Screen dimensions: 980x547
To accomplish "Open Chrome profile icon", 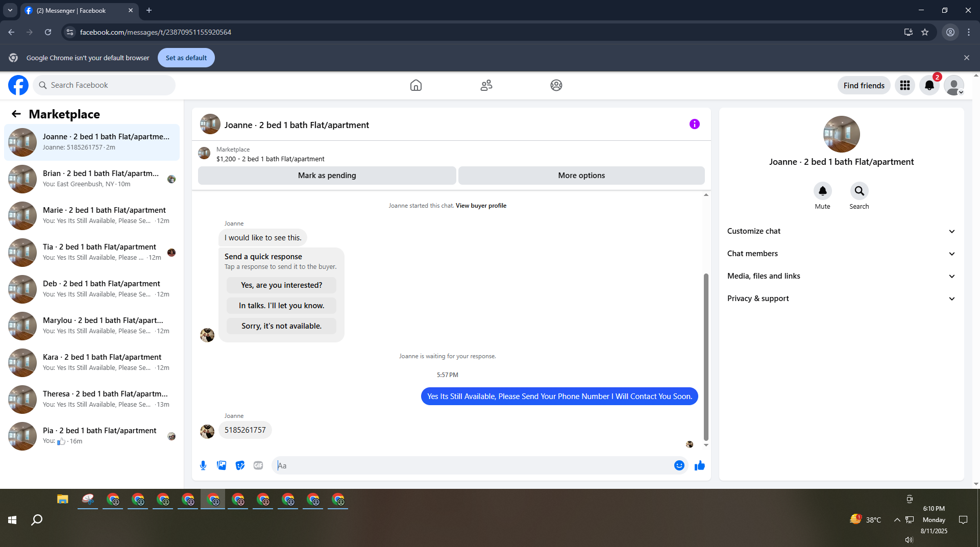I will (950, 32).
